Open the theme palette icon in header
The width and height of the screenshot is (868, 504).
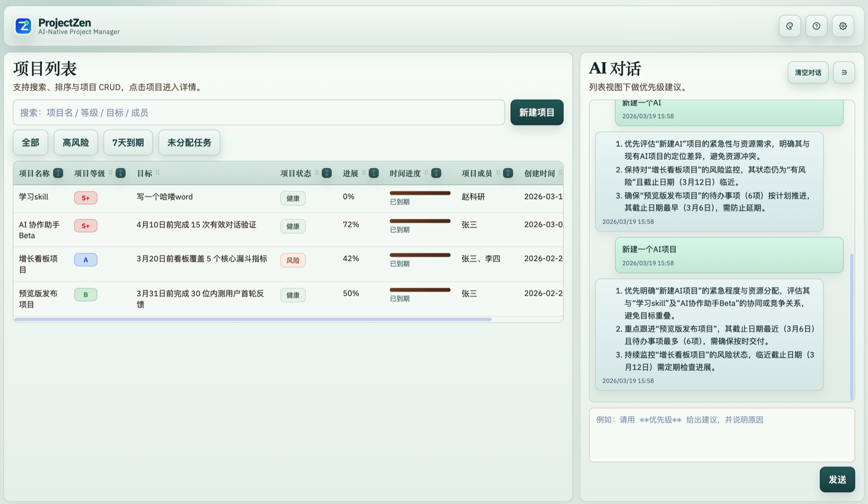pos(789,26)
